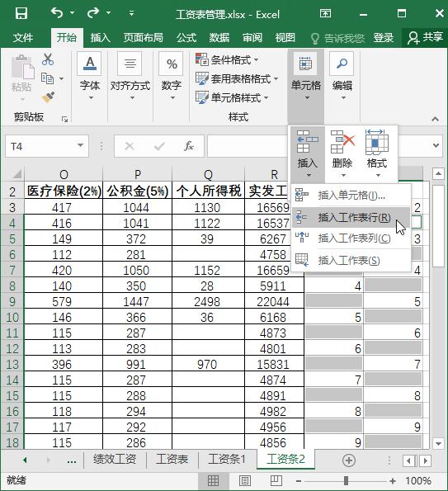448x491 pixels.
Task: Open 单元格样式 cell styles menu
Action: [x=232, y=97]
